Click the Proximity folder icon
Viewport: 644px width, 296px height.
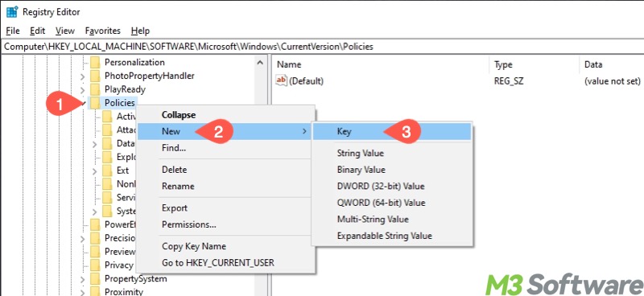pos(95,292)
